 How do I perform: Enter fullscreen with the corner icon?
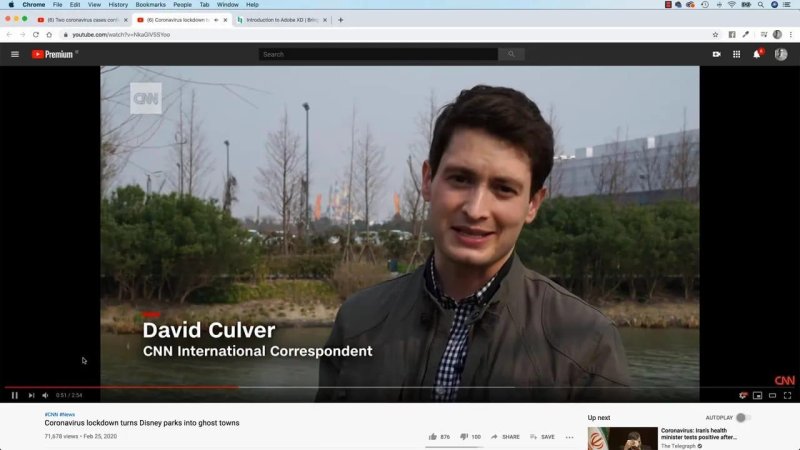pyautogui.click(x=787, y=395)
